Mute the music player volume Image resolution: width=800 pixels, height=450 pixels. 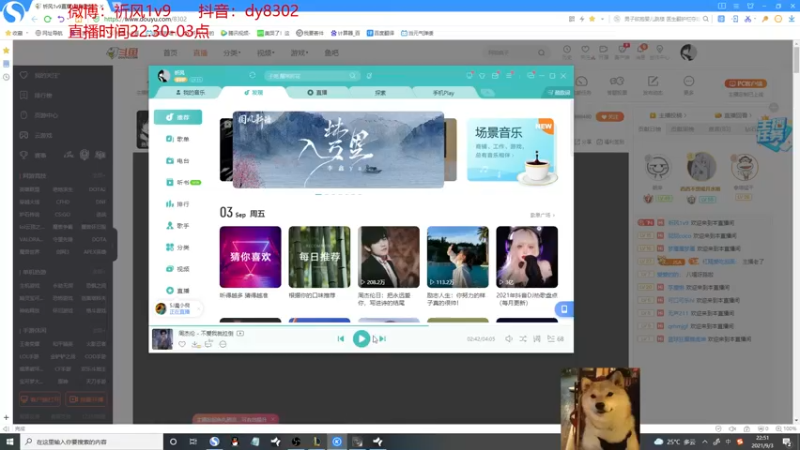509,339
